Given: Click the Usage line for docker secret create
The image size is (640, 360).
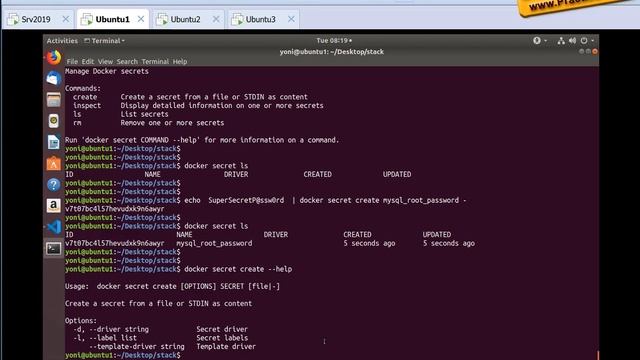Looking at the screenshot, I should click(173, 286).
